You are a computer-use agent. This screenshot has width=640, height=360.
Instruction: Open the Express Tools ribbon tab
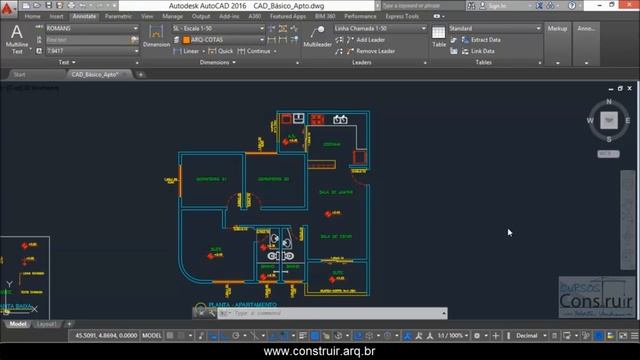click(402, 16)
